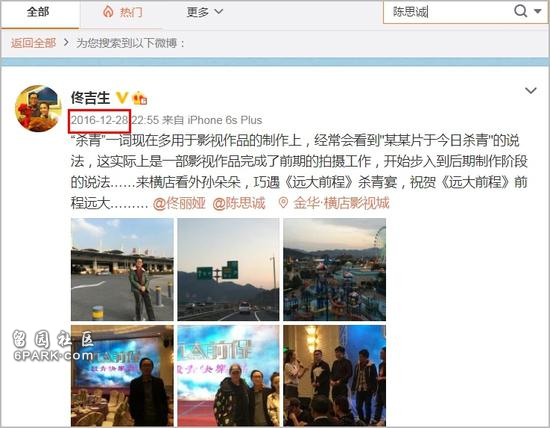Click the 陈思诚 search input field
The width and height of the screenshot is (550, 428).
pos(447,12)
